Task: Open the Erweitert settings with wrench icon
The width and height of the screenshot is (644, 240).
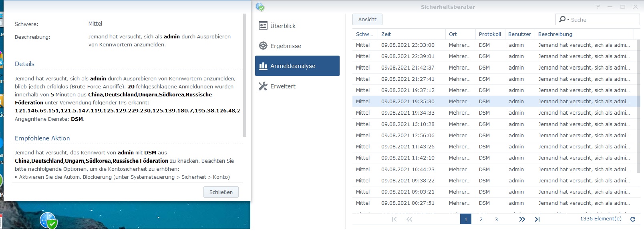Action: 282,86
